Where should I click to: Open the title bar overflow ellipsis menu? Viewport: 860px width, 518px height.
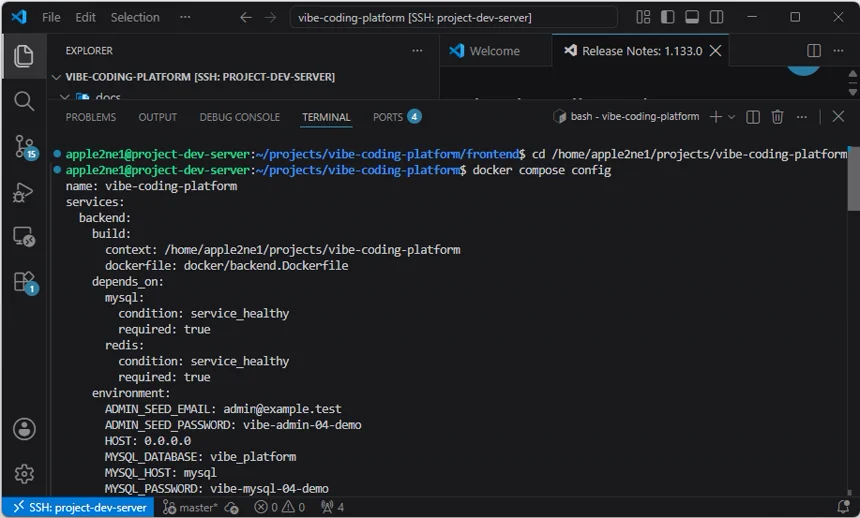185,17
